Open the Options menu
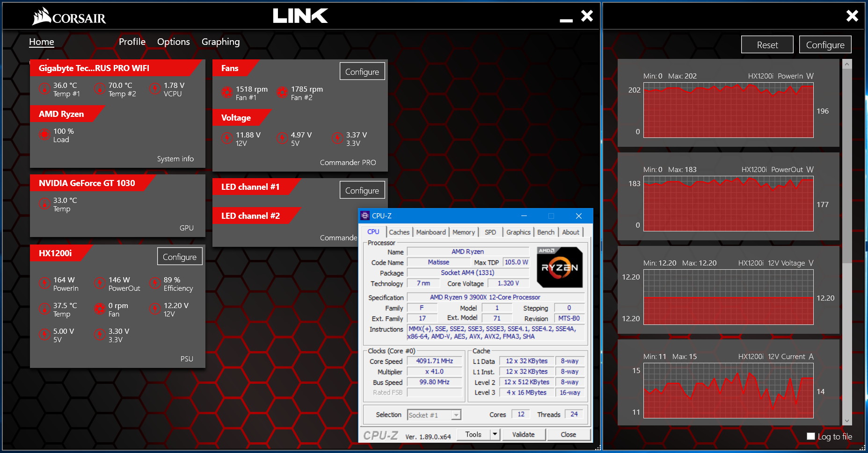 pyautogui.click(x=174, y=42)
